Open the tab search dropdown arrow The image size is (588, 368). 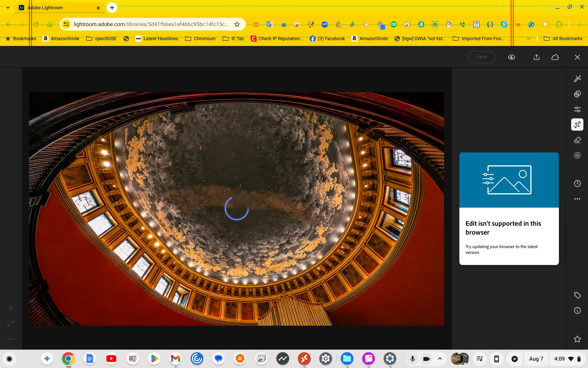pos(8,8)
